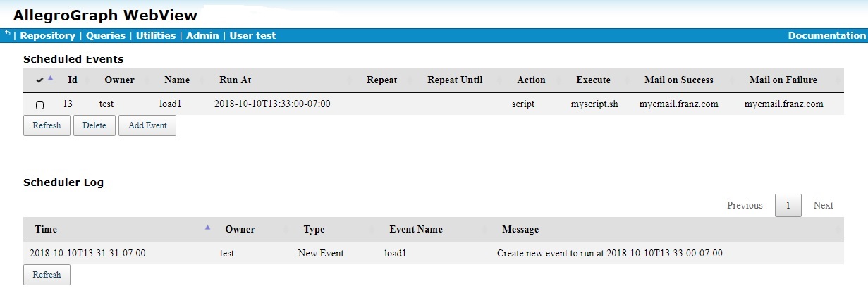This screenshot has width=868, height=291.
Task: Click the checkmark icon in the Scheduled Events header
Action: (x=39, y=80)
